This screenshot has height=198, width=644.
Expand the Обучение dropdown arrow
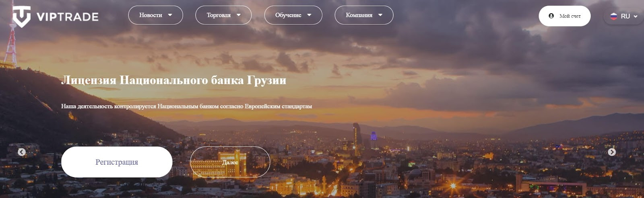[x=309, y=15]
